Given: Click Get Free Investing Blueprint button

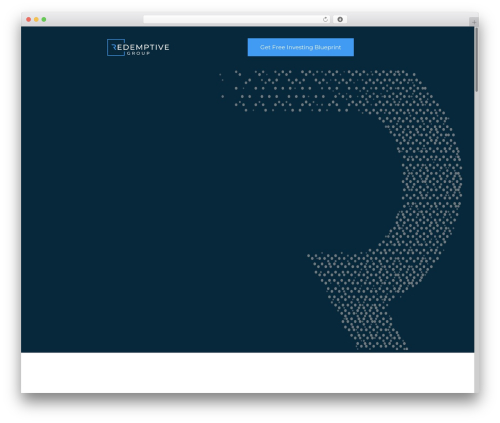Looking at the screenshot, I should pyautogui.click(x=301, y=47).
